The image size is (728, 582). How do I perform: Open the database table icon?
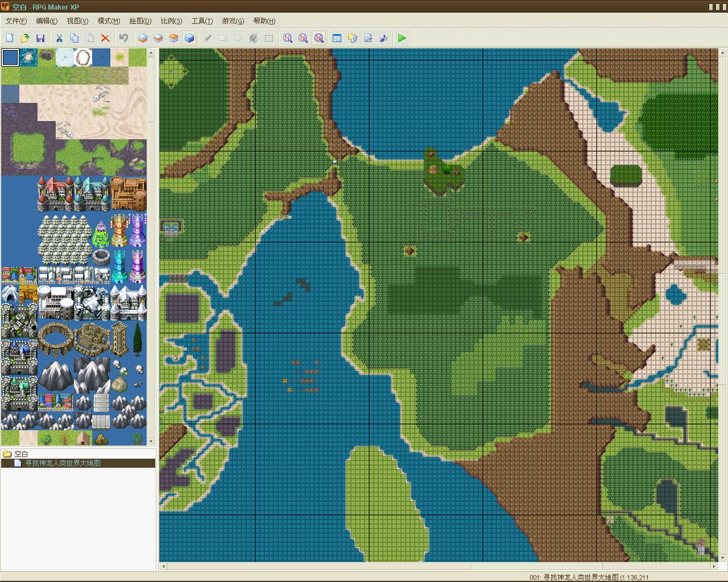[337, 38]
